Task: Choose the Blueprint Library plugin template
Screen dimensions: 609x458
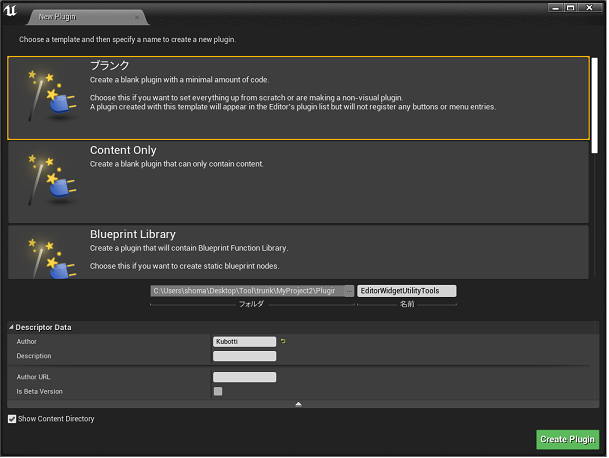Action: [299, 253]
